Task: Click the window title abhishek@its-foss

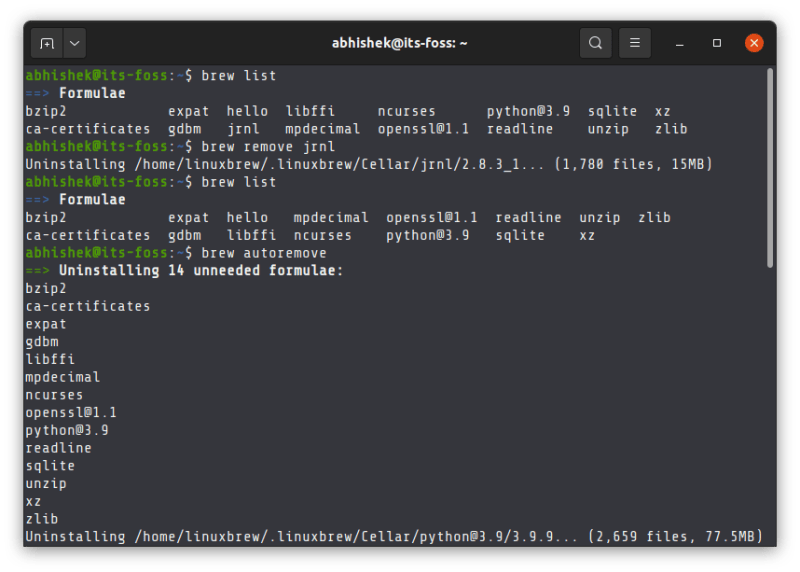Action: point(399,43)
